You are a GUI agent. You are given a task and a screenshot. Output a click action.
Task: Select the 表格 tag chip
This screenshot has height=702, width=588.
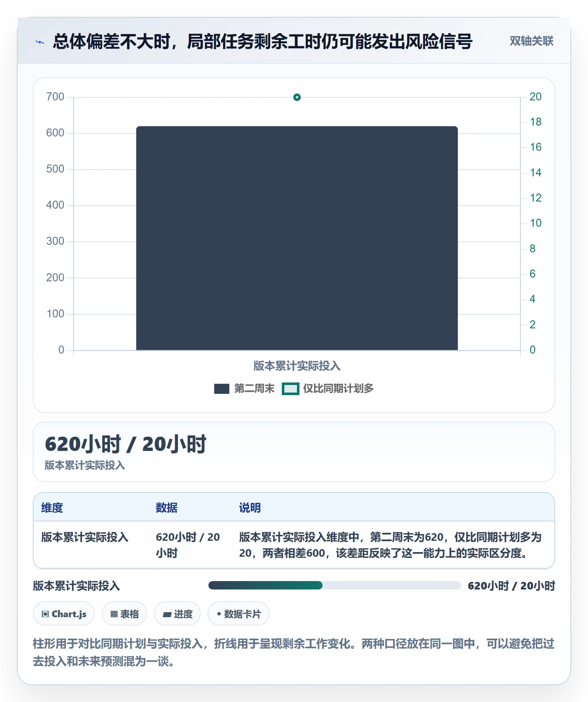[124, 614]
